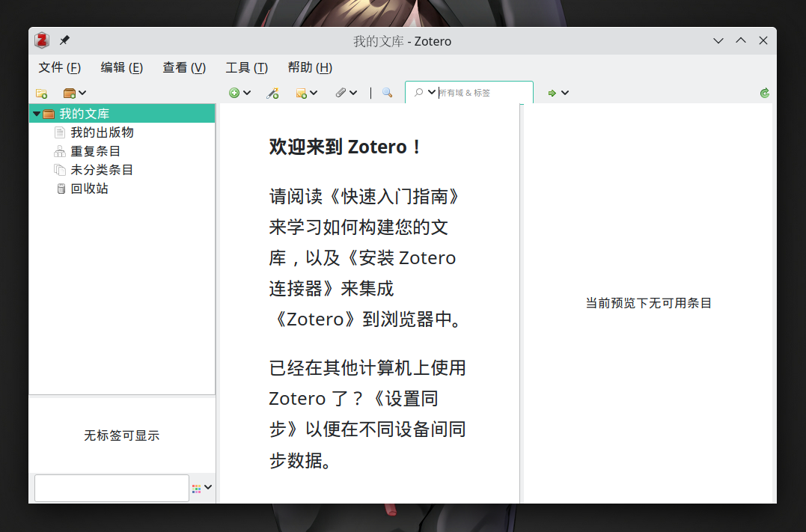Collapse the 我的文库 tree triangle
The width and height of the screenshot is (806, 532).
37,114
